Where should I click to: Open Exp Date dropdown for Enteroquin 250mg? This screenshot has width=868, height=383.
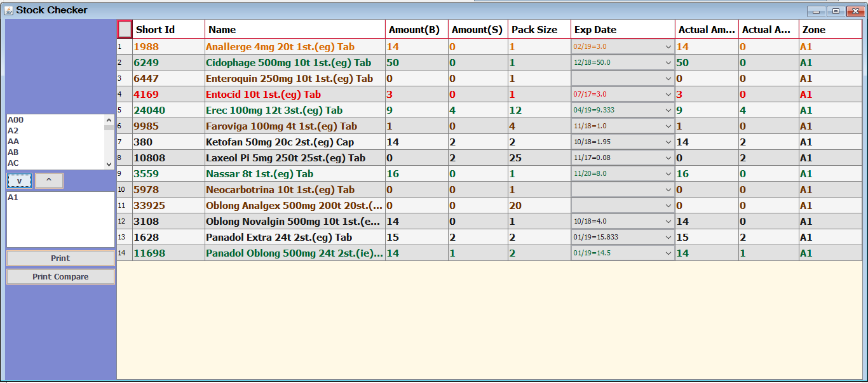668,79
